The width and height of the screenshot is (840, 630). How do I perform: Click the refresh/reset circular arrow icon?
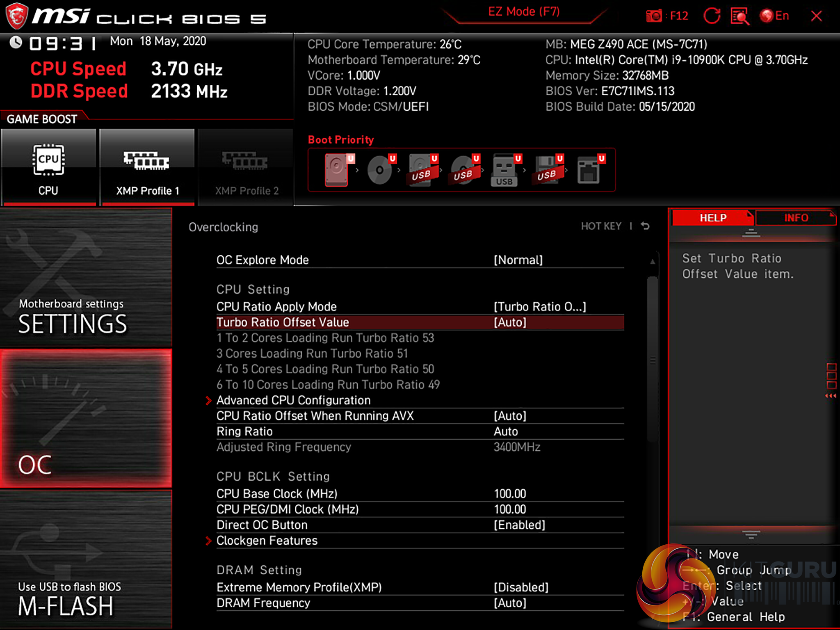pyautogui.click(x=712, y=16)
